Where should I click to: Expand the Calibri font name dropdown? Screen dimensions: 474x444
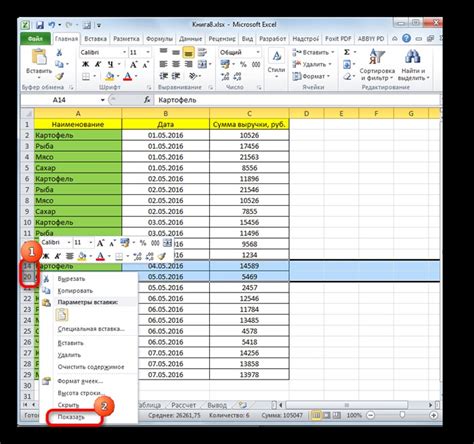coord(124,52)
